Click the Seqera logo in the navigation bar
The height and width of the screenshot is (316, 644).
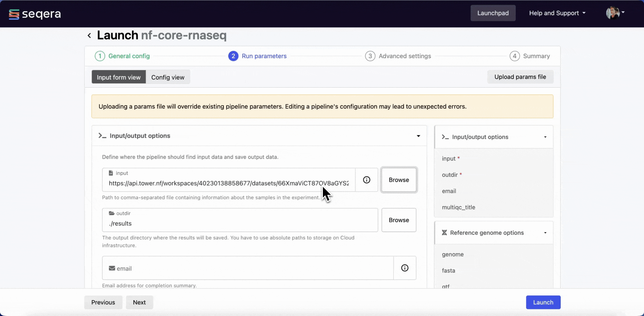[34, 14]
